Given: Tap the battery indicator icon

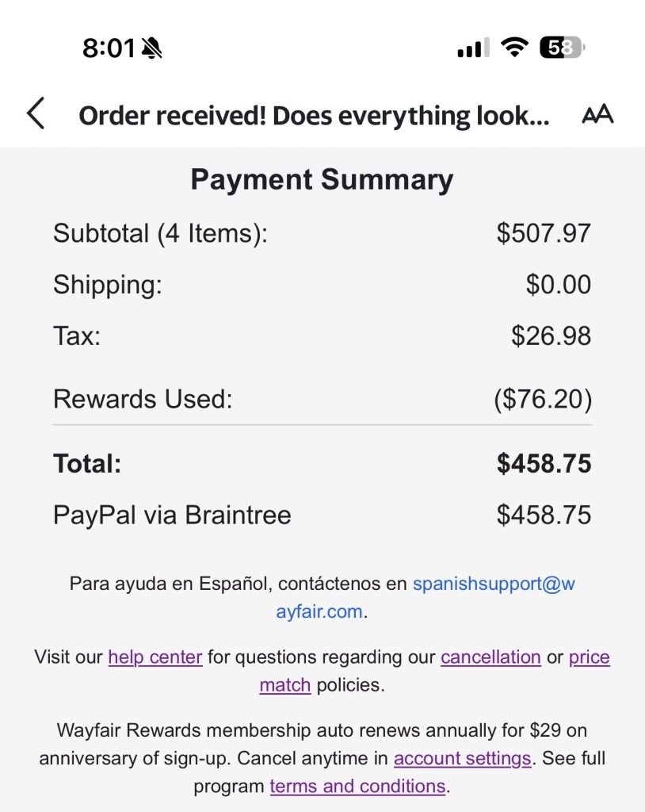Looking at the screenshot, I should 562,48.
